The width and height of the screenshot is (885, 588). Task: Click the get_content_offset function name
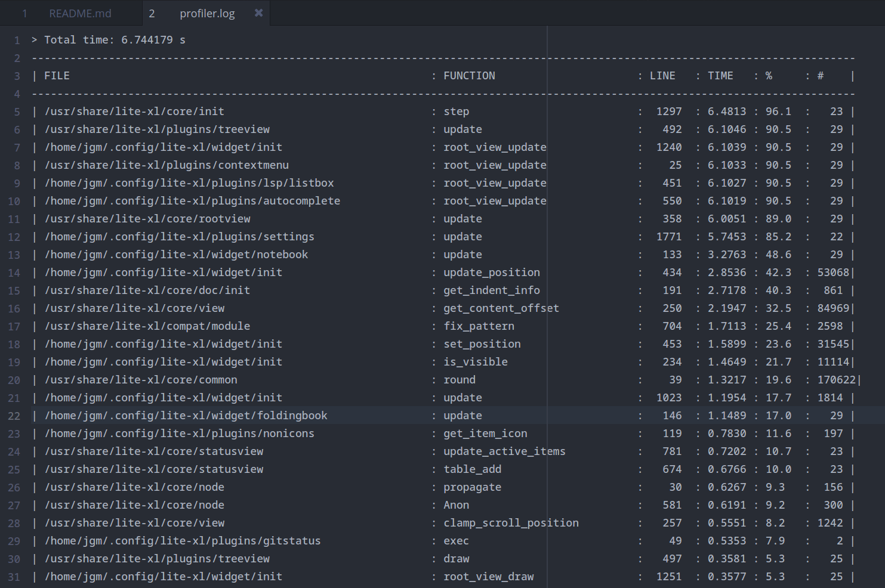click(x=501, y=308)
